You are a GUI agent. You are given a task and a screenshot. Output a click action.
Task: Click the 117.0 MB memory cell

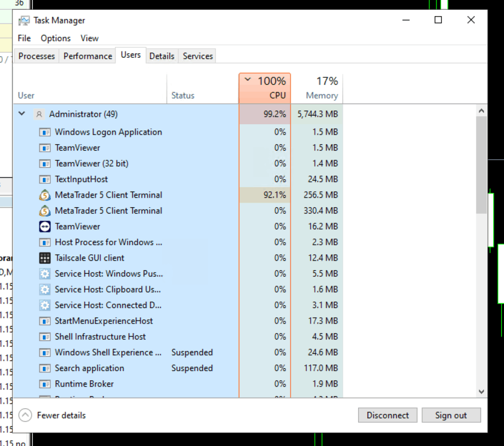click(317, 369)
